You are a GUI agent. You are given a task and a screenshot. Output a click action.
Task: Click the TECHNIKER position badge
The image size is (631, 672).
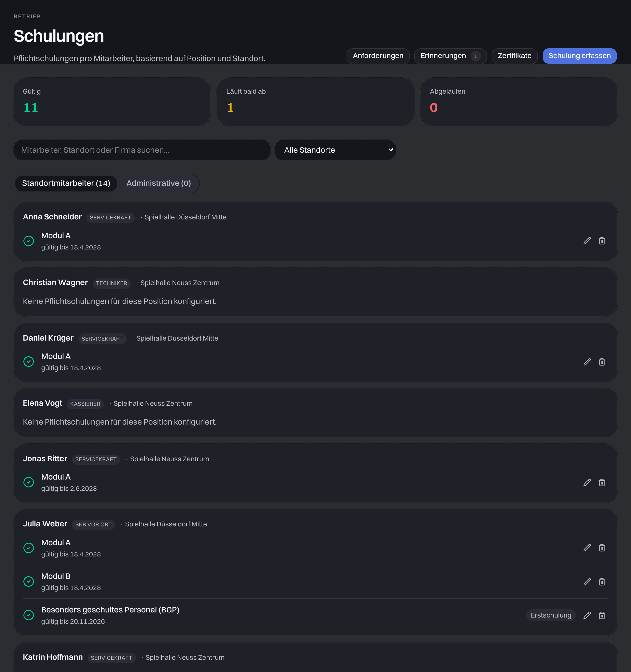(111, 283)
